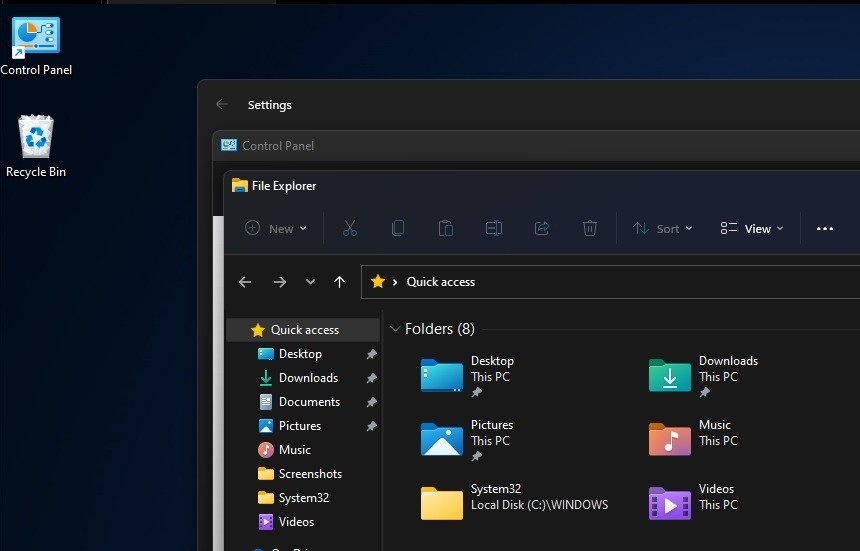Open the Sort options dropdown
The image size is (860, 551).
[662, 228]
